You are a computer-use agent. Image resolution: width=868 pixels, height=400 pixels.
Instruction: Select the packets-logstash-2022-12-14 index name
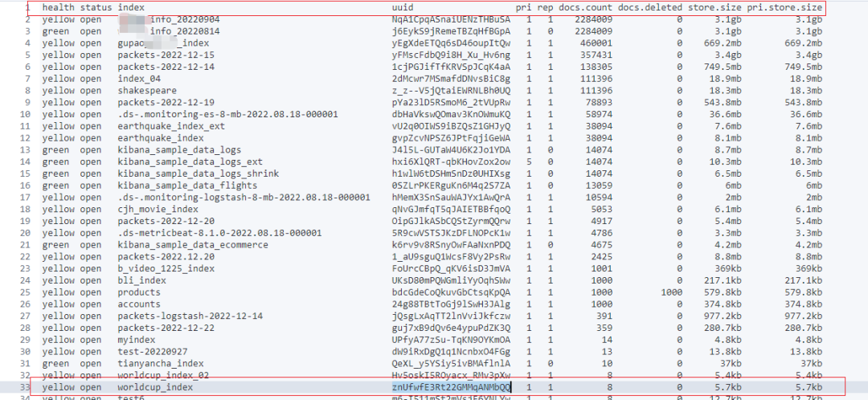click(190, 316)
